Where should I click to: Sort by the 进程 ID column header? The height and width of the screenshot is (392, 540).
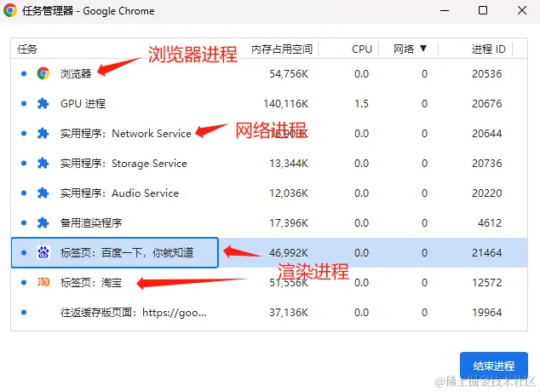pyautogui.click(x=488, y=49)
